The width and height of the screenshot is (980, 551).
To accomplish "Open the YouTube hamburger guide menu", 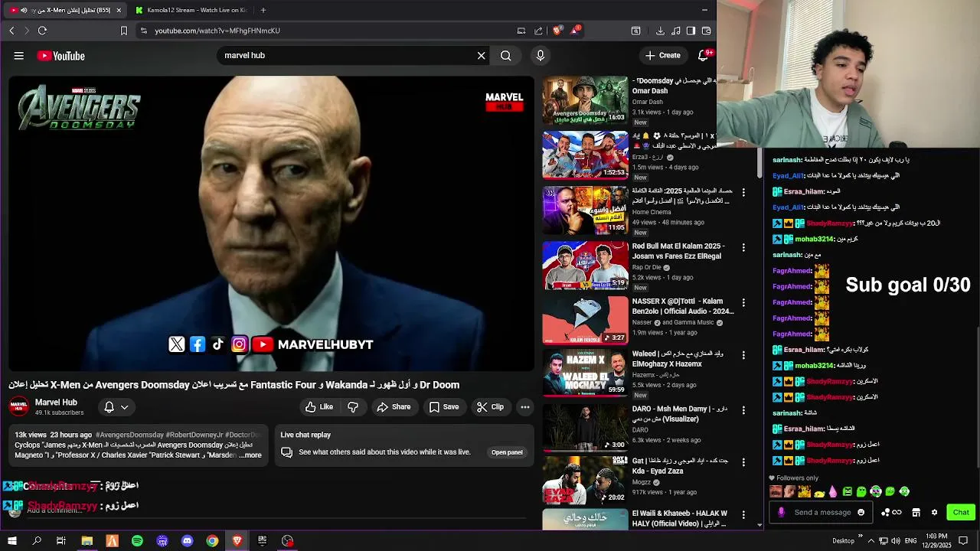I will tap(19, 56).
